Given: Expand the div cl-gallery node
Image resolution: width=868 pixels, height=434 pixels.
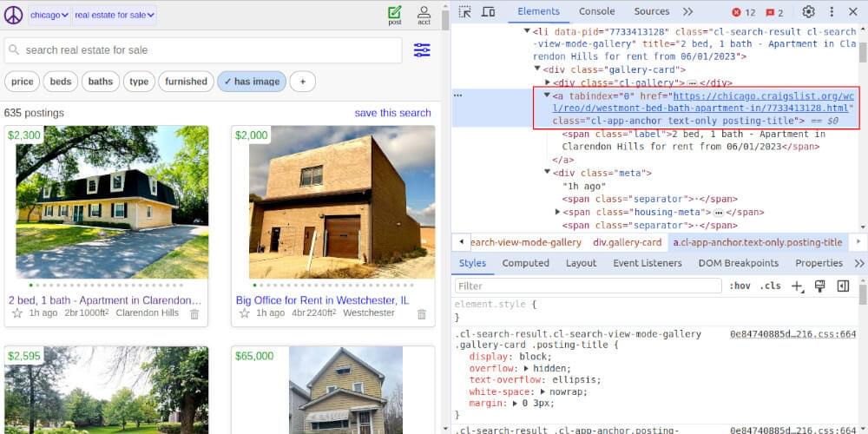Looking at the screenshot, I should [x=548, y=82].
